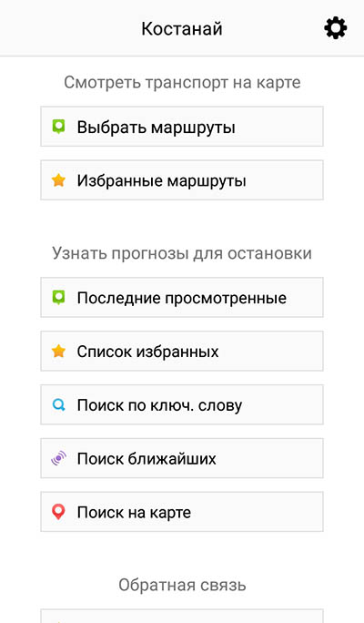364x623 pixels.
Task: Choose Поиск на карте option
Action: (x=182, y=512)
